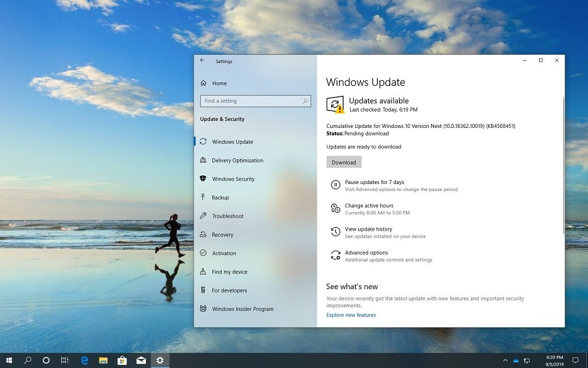Image resolution: width=588 pixels, height=368 pixels.
Task: Follow the Explore new features link
Action: click(x=351, y=315)
